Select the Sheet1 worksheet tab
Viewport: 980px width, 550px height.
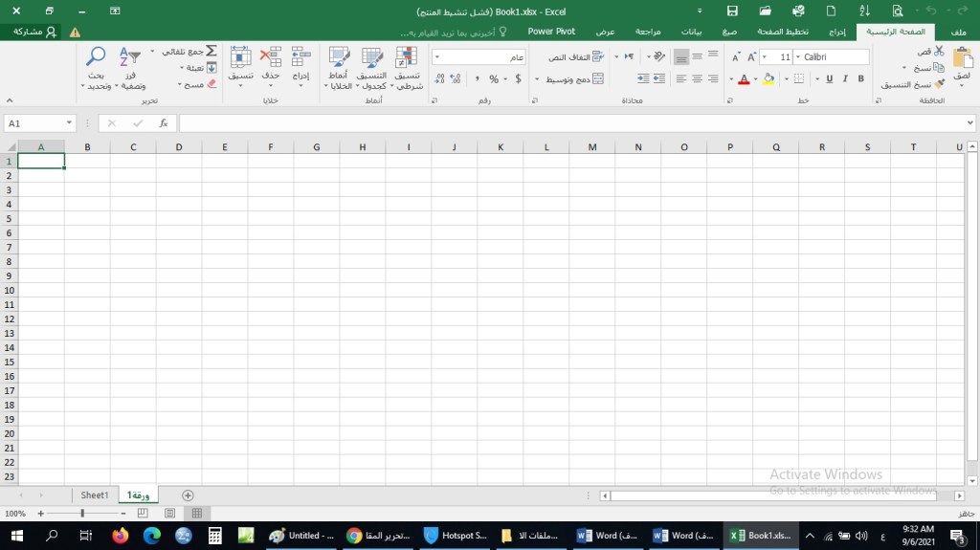tap(94, 495)
